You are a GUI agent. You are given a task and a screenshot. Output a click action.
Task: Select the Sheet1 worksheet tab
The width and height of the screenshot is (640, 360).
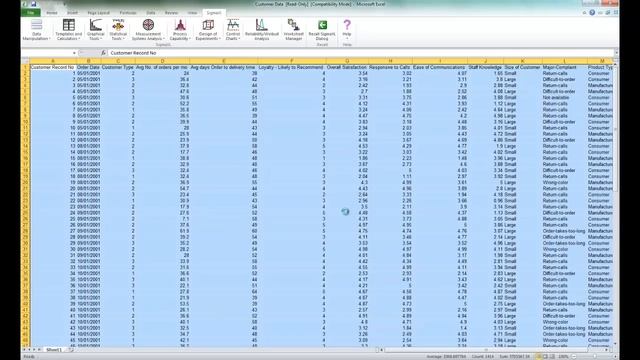click(53, 350)
